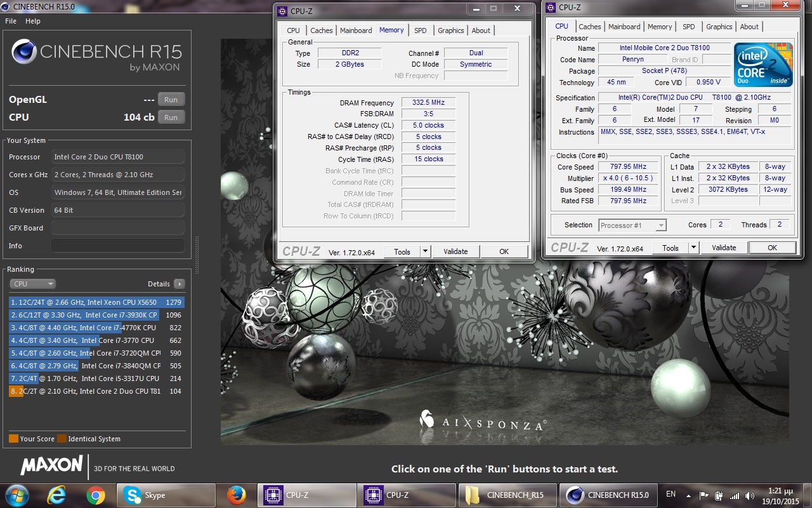This screenshot has height=508, width=812.
Task: Switch to Graphics tab in Memory CPU-Z window
Action: (x=450, y=30)
